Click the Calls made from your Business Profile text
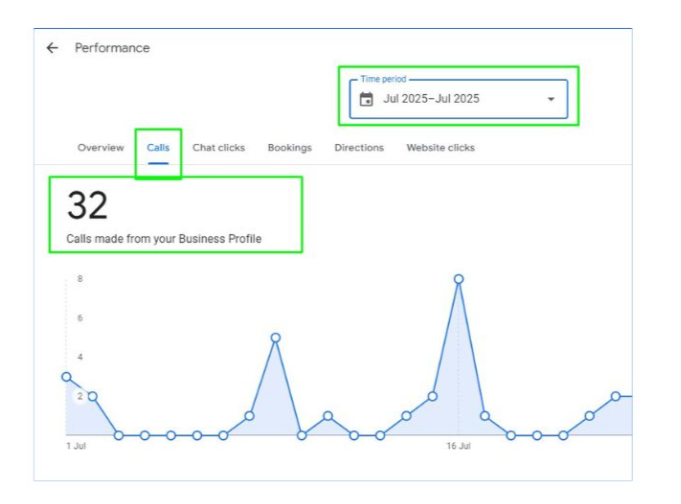 coord(164,239)
